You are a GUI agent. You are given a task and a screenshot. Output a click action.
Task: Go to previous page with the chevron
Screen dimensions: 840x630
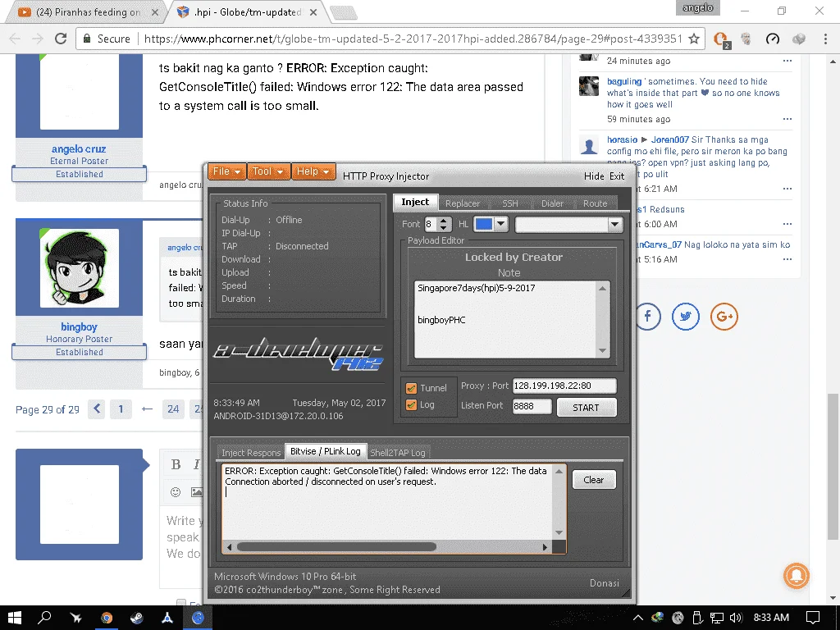[x=97, y=409]
